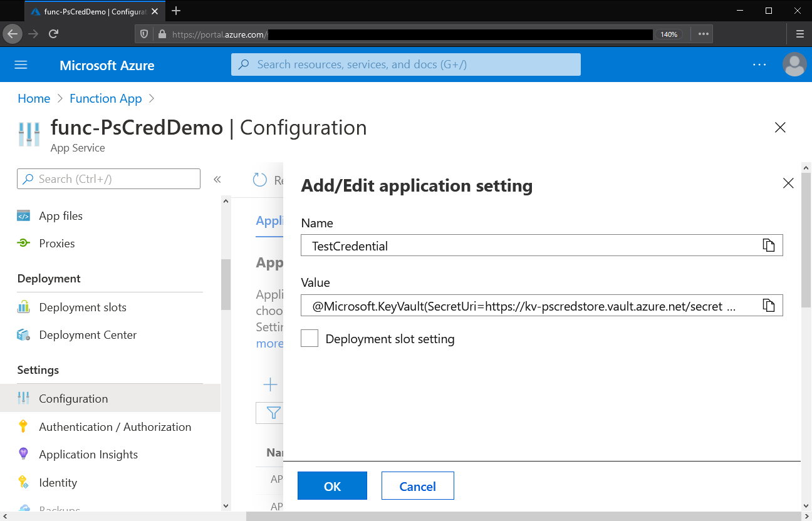The width and height of the screenshot is (812, 521).
Task: Click the account avatar icon
Action: [795, 64]
